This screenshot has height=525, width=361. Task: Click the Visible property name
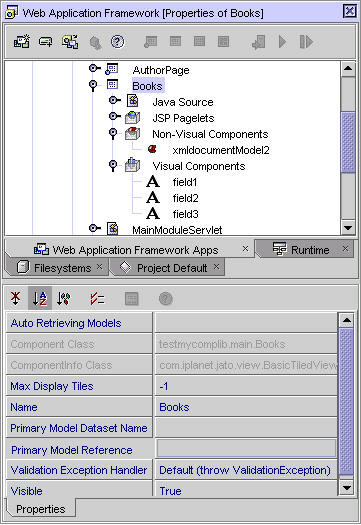click(79, 490)
